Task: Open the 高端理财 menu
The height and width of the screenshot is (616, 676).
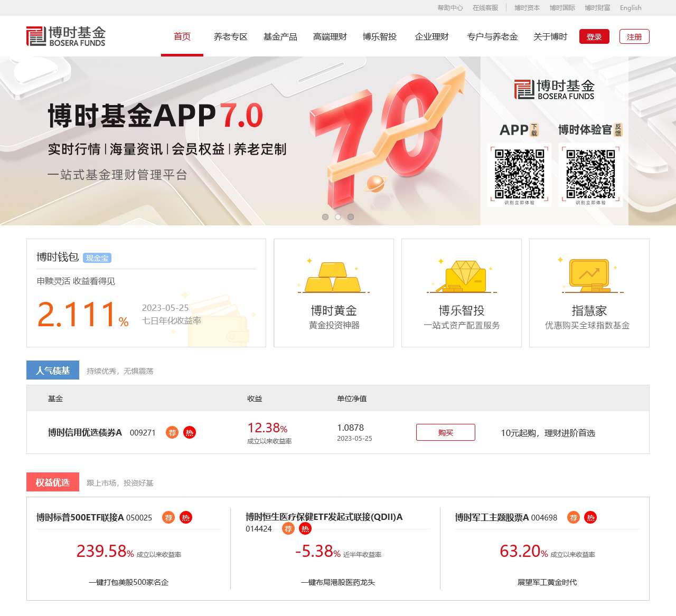Action: pos(330,36)
